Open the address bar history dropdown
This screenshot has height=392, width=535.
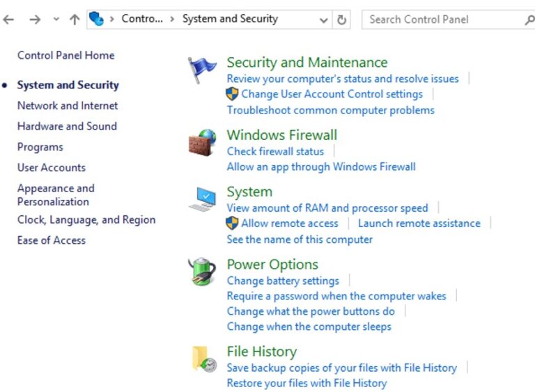(324, 20)
